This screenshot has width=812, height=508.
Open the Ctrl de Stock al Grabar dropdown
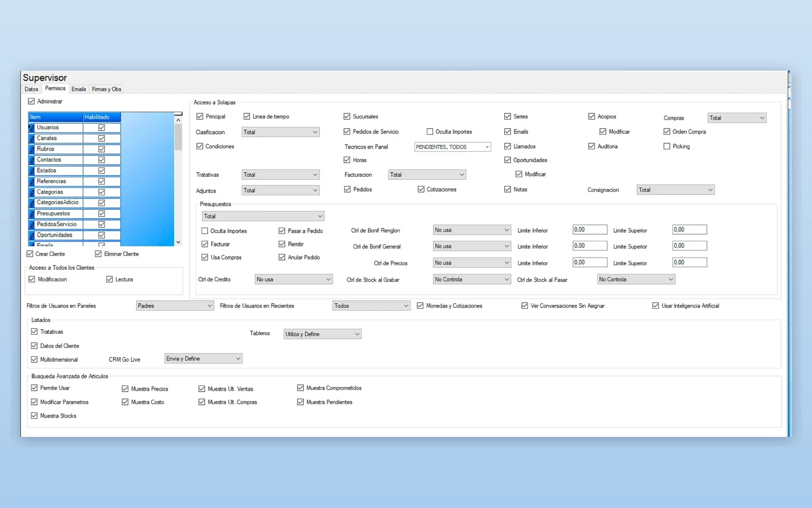point(472,279)
